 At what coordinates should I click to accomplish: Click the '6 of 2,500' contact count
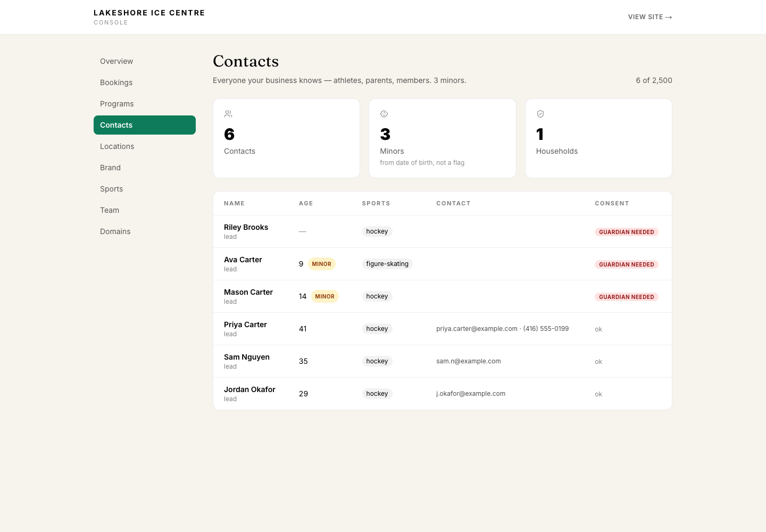point(654,80)
